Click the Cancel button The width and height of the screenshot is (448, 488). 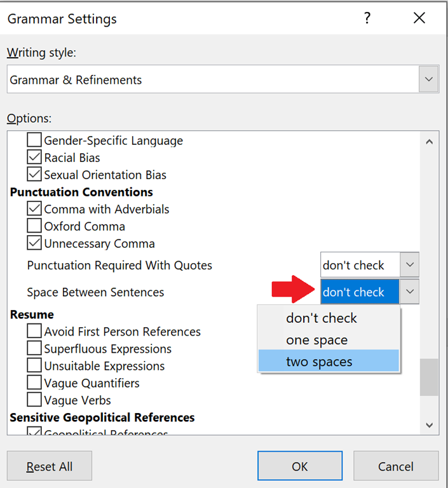coord(396,466)
